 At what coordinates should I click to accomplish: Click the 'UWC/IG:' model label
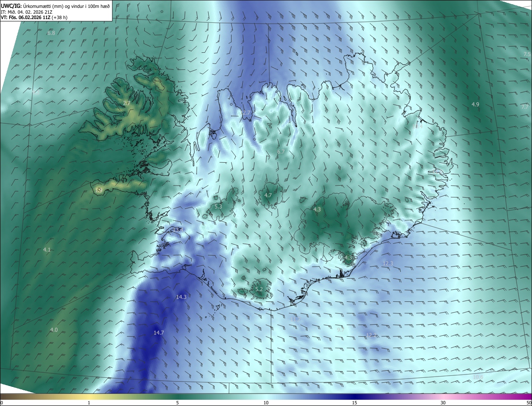coord(11,6)
